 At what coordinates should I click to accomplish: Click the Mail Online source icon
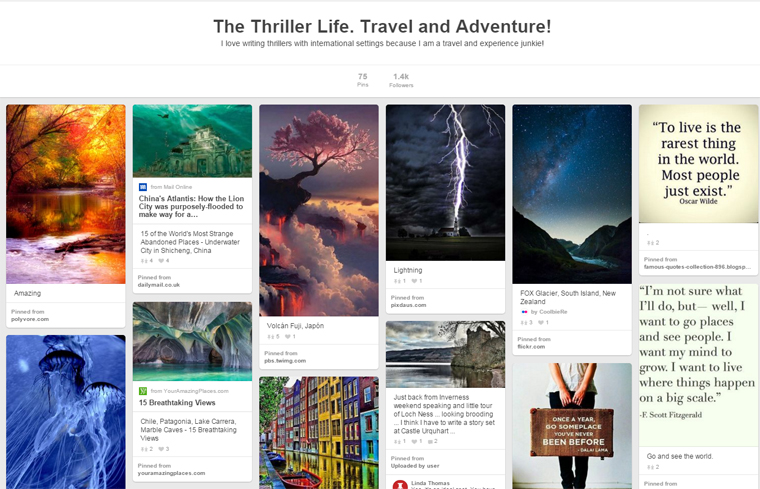point(143,187)
